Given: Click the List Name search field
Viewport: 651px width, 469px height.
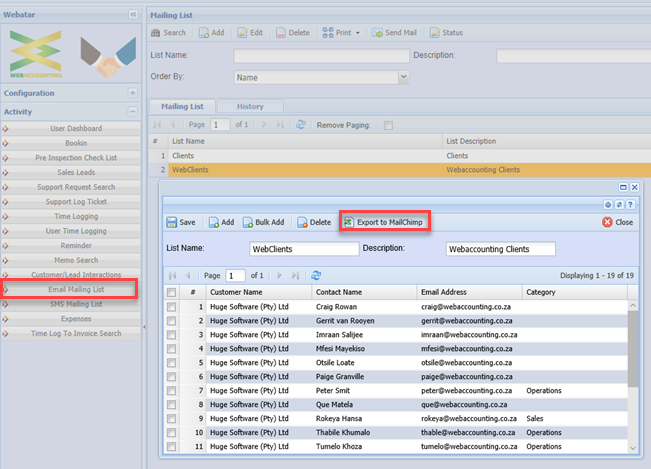Looking at the screenshot, I should [321, 56].
